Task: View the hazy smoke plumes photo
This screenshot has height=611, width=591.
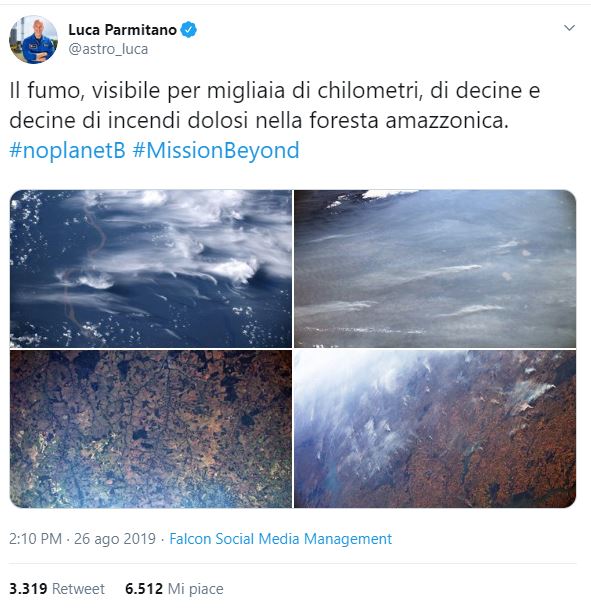Action: coord(435,268)
